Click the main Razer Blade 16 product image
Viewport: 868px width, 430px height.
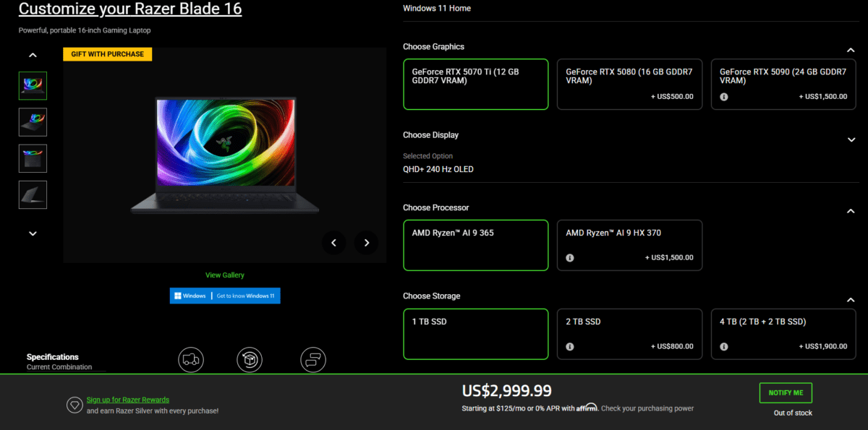click(x=225, y=155)
